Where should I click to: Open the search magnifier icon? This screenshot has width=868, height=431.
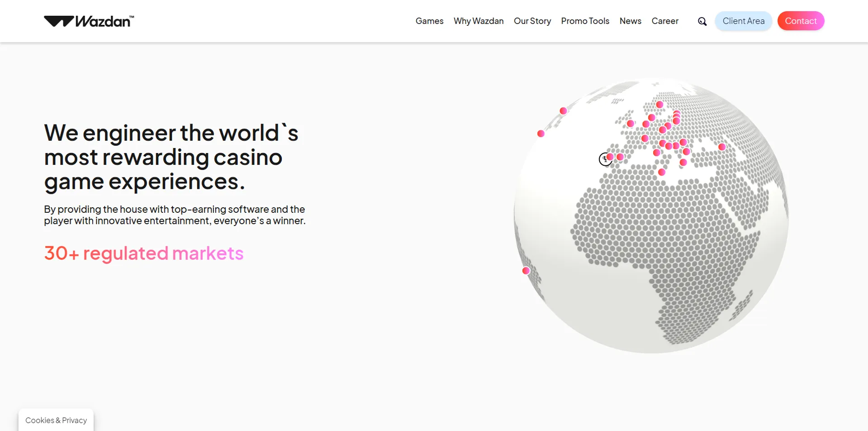pyautogui.click(x=702, y=21)
